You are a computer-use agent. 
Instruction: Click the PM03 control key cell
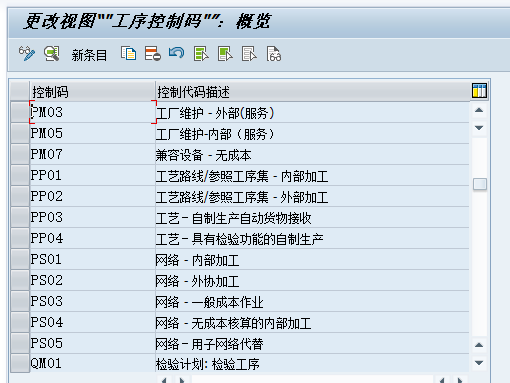(93, 112)
